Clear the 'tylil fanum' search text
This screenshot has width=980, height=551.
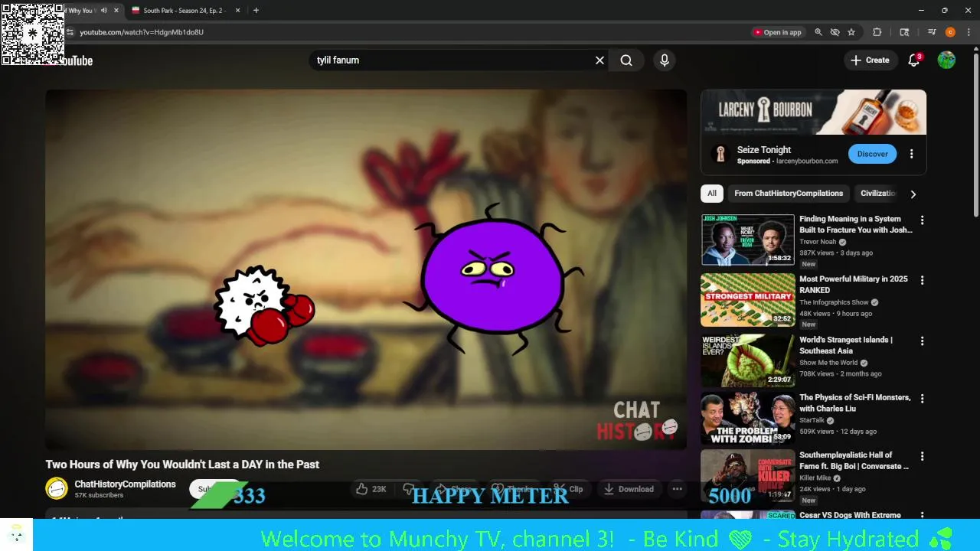[x=599, y=60]
